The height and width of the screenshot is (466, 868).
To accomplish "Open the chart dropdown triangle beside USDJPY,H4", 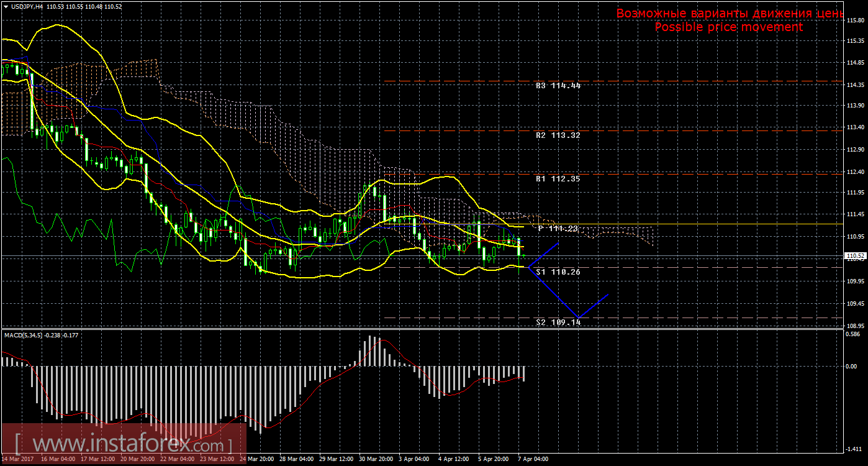I will tap(6, 6).
